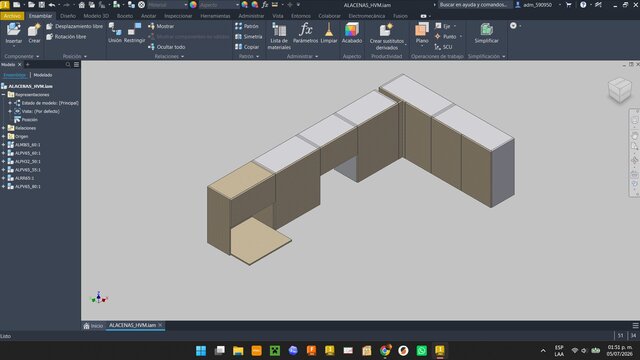The width and height of the screenshot is (640, 360).
Task: Expand the Relaciones folder
Action: click(3, 128)
